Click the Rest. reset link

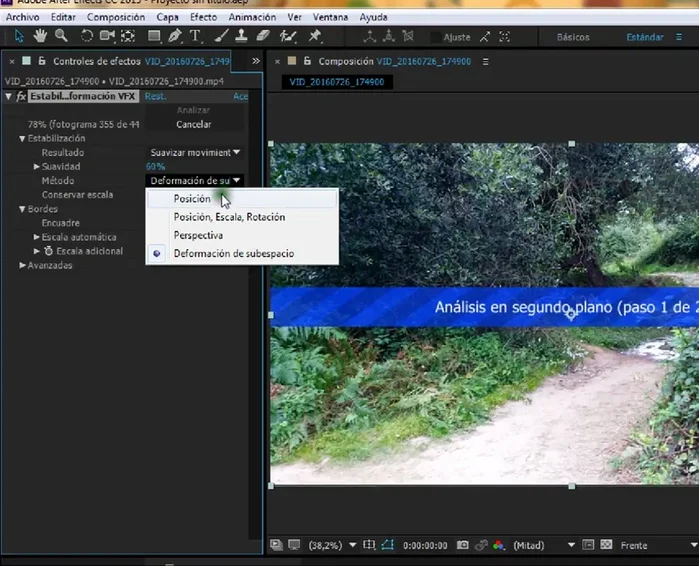[155, 97]
